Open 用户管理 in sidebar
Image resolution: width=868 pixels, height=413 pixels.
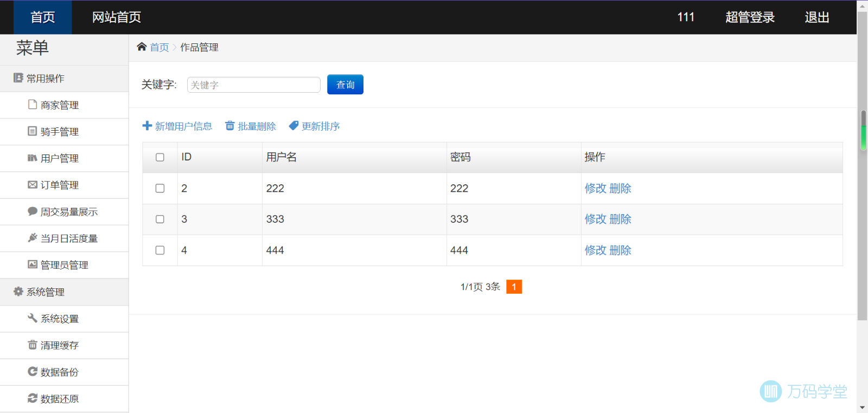click(x=64, y=158)
